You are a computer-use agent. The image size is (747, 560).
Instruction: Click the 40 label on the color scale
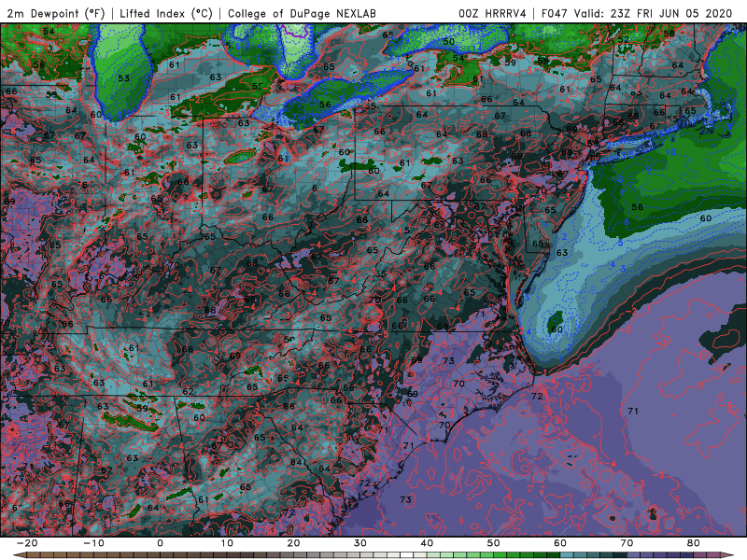pos(427,543)
